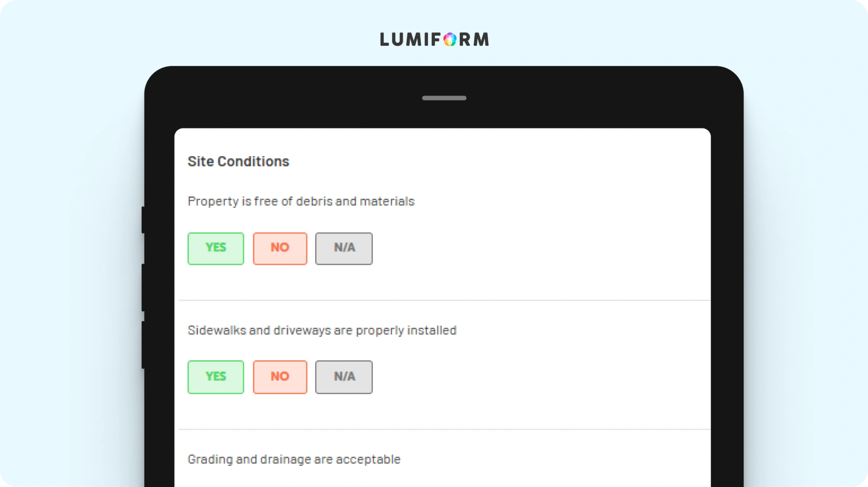This screenshot has height=487, width=868.
Task: Choose N/A for property debris question
Action: coord(344,249)
